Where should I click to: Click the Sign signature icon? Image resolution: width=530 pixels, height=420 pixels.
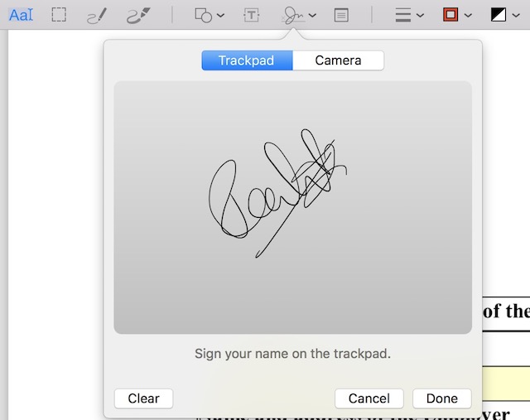tap(292, 15)
